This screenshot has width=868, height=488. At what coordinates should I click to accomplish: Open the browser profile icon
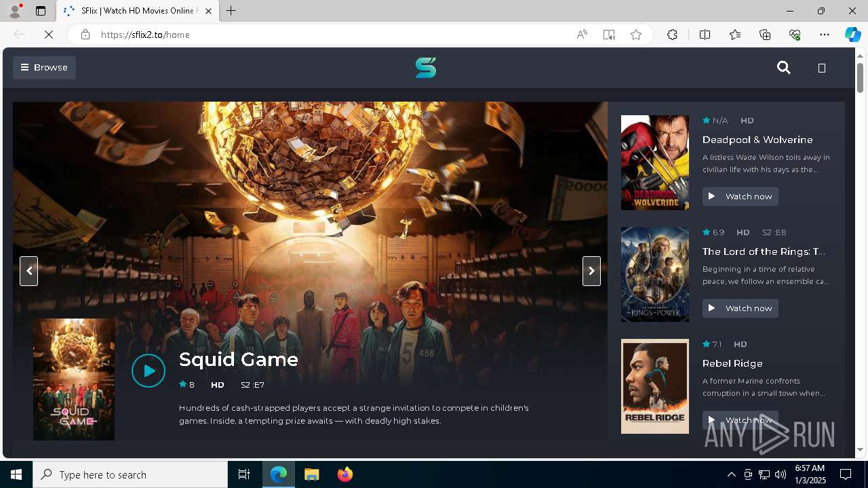(x=14, y=11)
